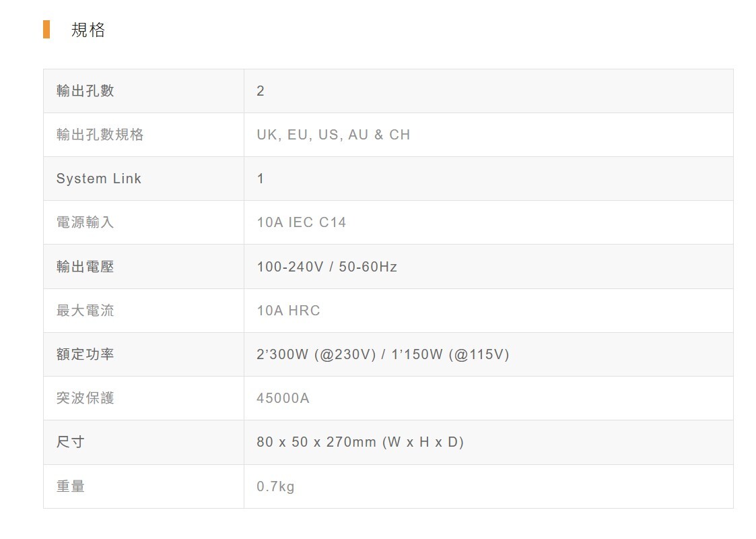Image resolution: width=756 pixels, height=539 pixels.
Task: Click the 45000A surge protection value
Action: (x=283, y=398)
